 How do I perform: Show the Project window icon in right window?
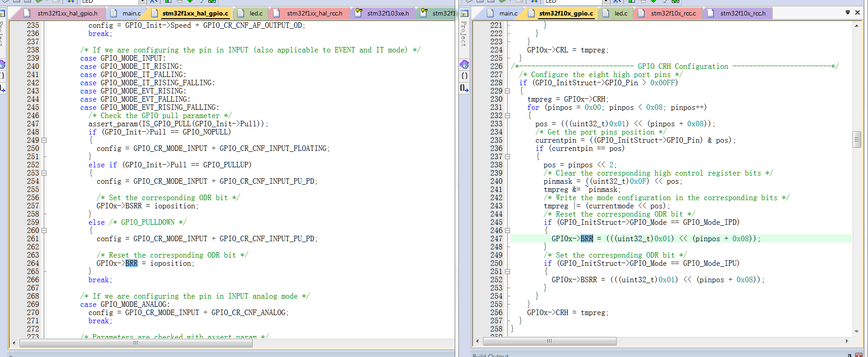464,13
